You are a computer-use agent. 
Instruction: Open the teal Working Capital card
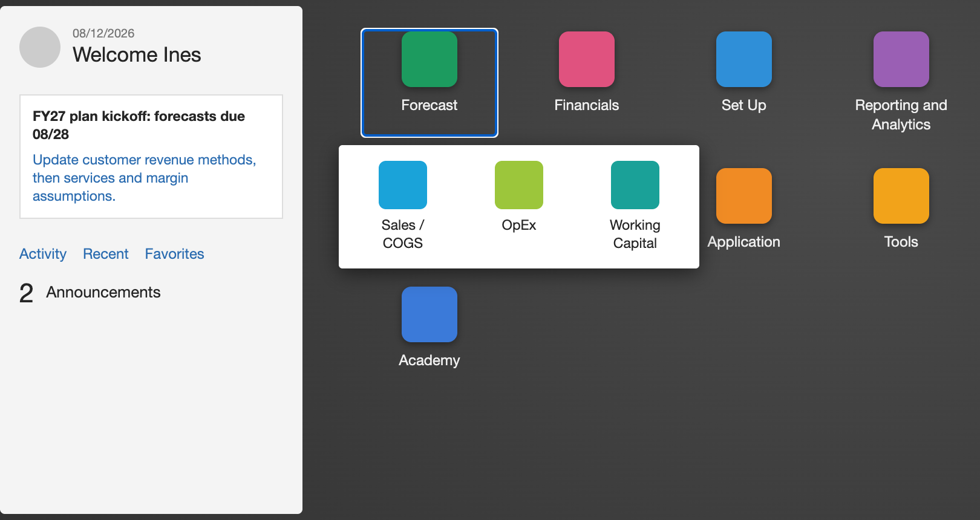(x=635, y=185)
